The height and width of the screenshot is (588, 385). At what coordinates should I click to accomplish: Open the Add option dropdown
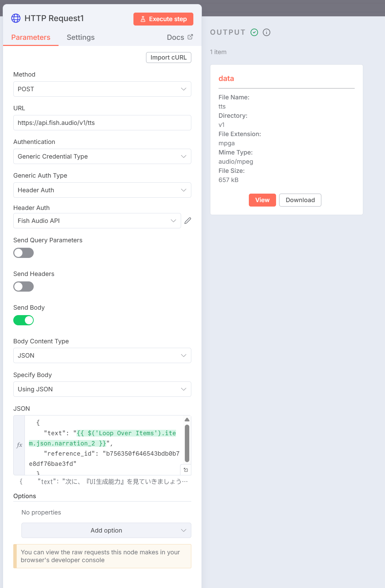(x=106, y=530)
